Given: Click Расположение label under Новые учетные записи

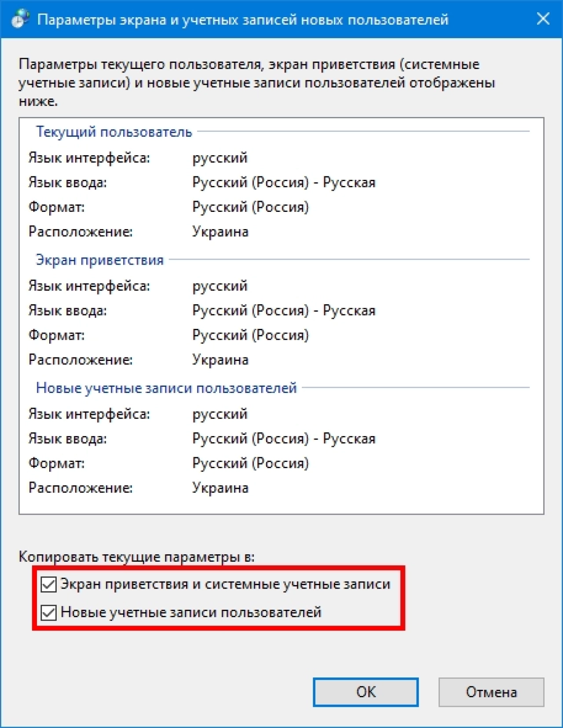Looking at the screenshot, I should pos(80,488).
